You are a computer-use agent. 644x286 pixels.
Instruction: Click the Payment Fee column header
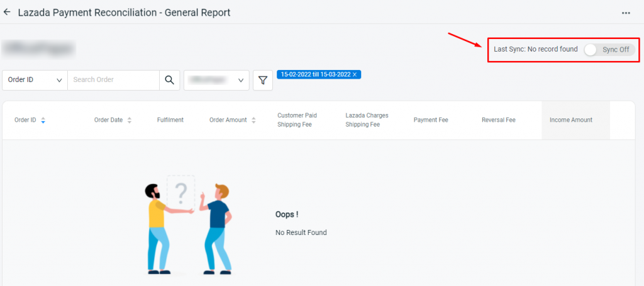point(430,120)
